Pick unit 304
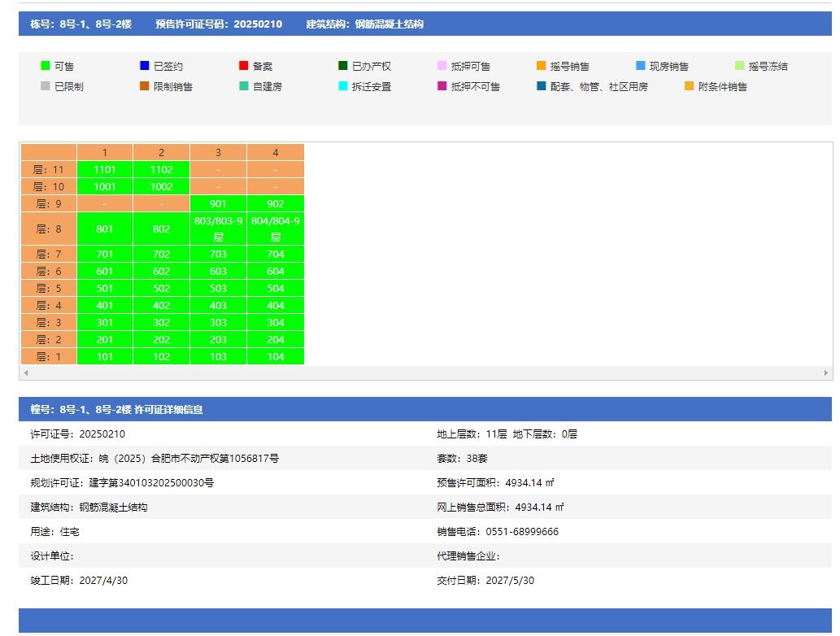The height and width of the screenshot is (636, 840). click(276, 323)
